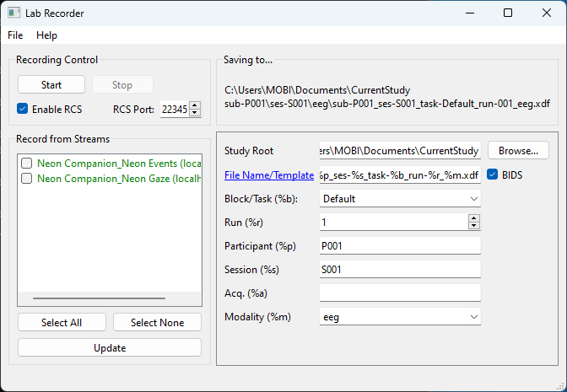
Task: Open the File Name/Template link
Action: [269, 175]
